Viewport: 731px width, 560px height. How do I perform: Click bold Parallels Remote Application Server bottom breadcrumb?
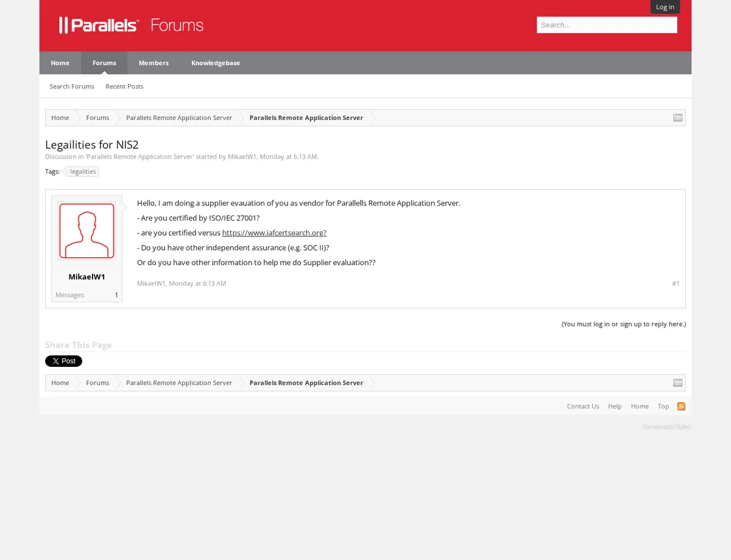(x=306, y=383)
